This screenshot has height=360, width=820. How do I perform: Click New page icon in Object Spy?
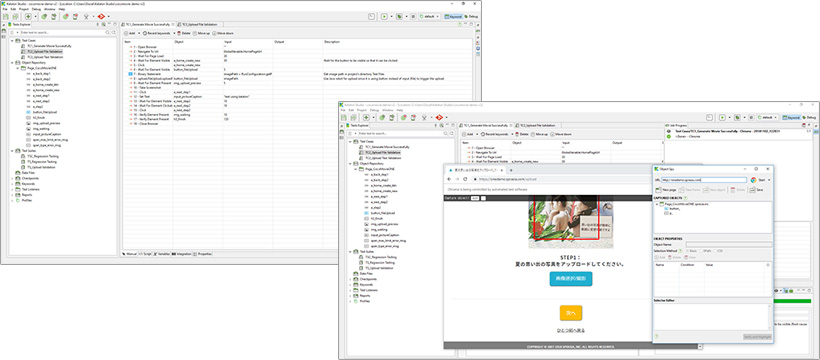point(665,189)
